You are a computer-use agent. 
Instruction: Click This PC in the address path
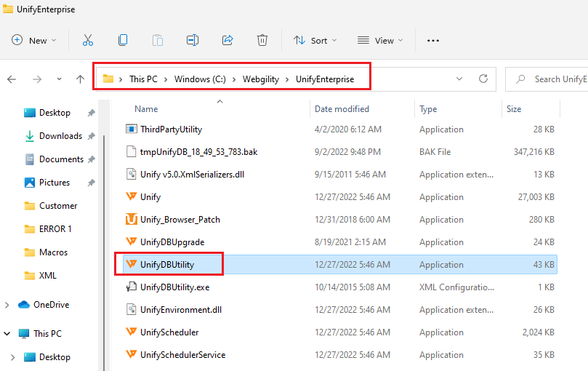click(143, 79)
